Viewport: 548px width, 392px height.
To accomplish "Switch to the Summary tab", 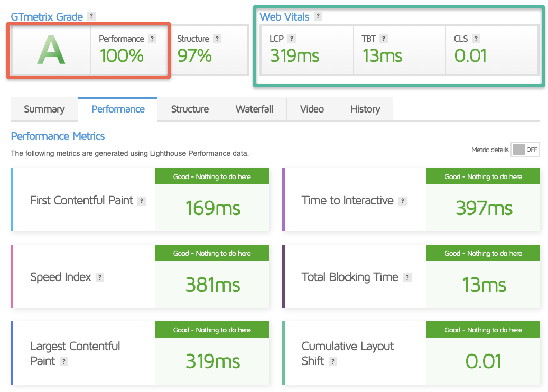I will [x=44, y=109].
